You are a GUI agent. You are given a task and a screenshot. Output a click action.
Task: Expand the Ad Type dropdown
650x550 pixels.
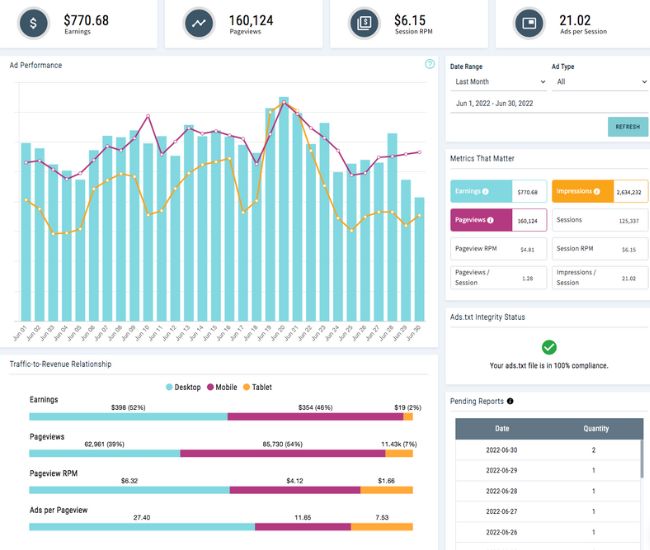click(600, 82)
